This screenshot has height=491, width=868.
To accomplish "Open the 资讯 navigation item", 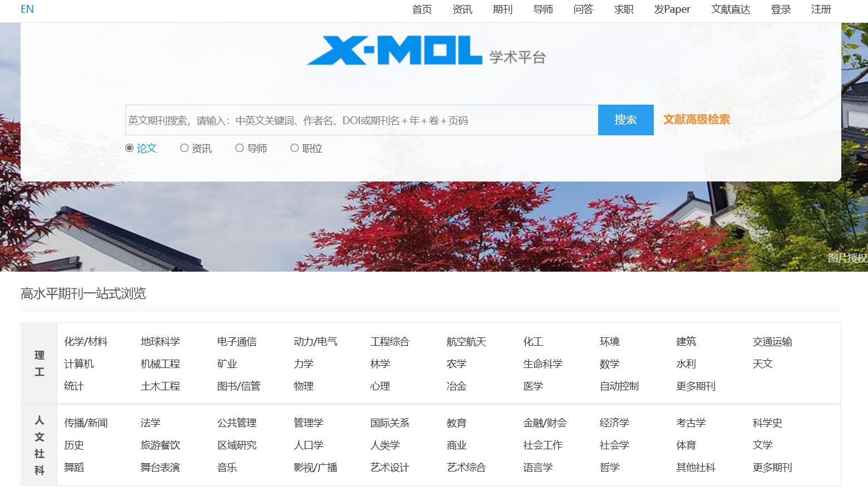I will point(462,9).
